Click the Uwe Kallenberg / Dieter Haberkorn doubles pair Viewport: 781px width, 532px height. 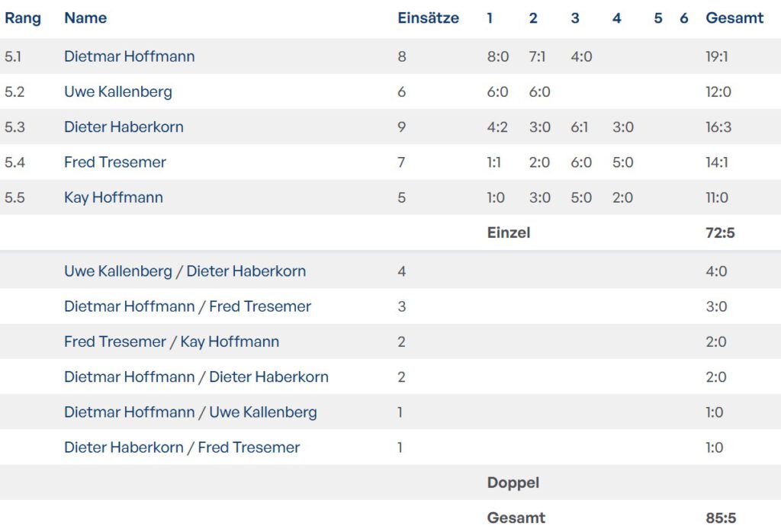point(185,271)
